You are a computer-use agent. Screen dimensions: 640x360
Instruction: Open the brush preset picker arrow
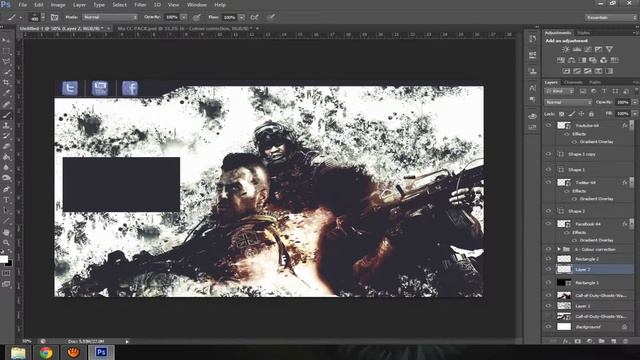(43, 17)
